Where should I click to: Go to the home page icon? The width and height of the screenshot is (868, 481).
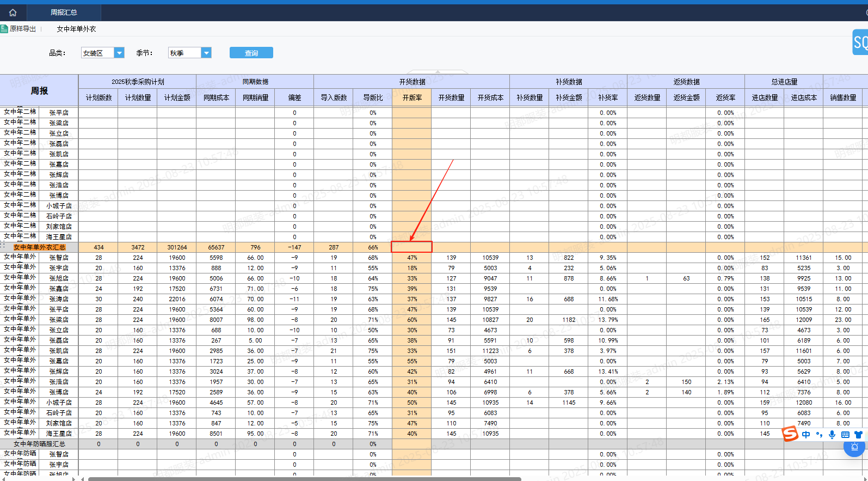click(13, 13)
